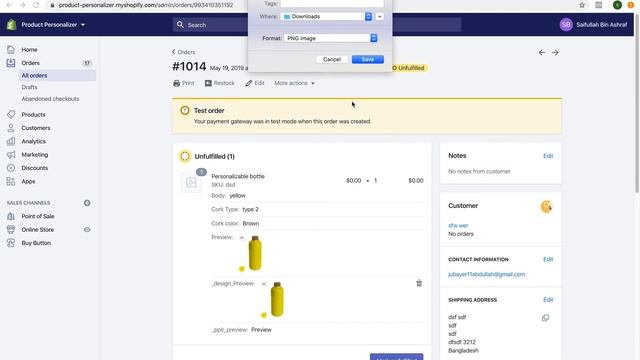Screen dimensions: 640x360
Task: Print the order
Action: click(184, 83)
